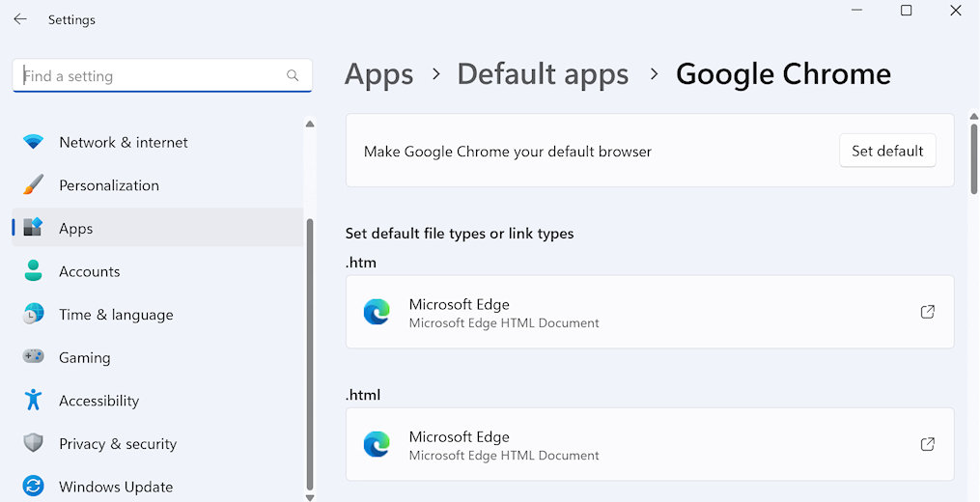
Task: Click the 'Settings' window title text
Action: pos(71,20)
